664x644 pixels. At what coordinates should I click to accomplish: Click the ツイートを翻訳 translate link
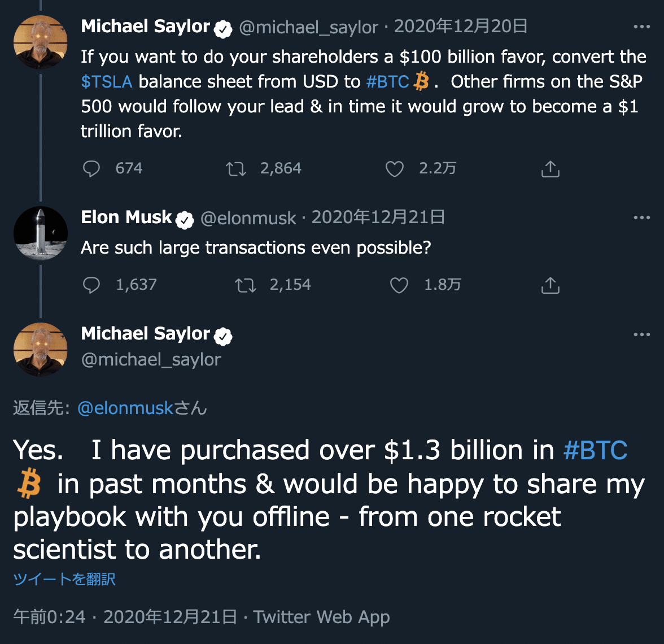64,579
